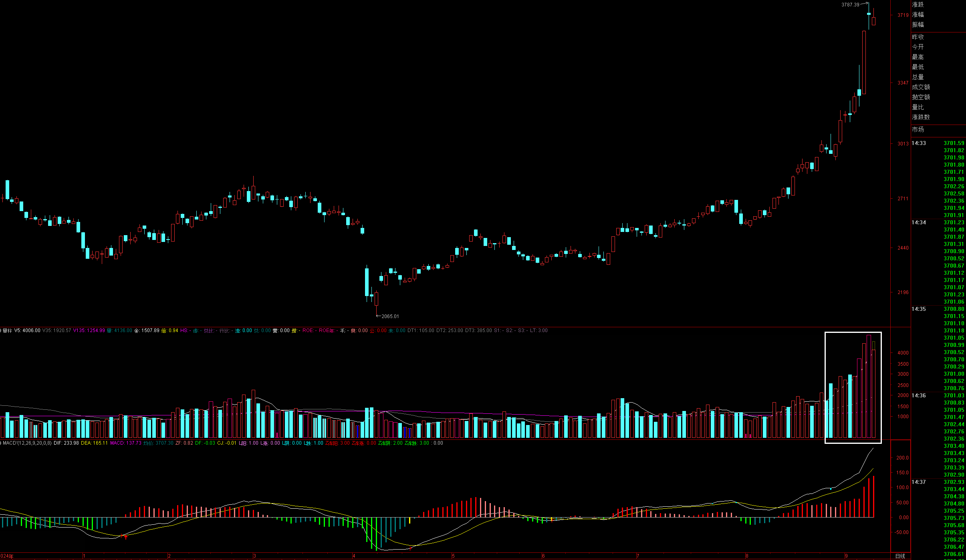Click the 成交额 field label
Image resolution: width=966 pixels, height=560 pixels.
(921, 87)
